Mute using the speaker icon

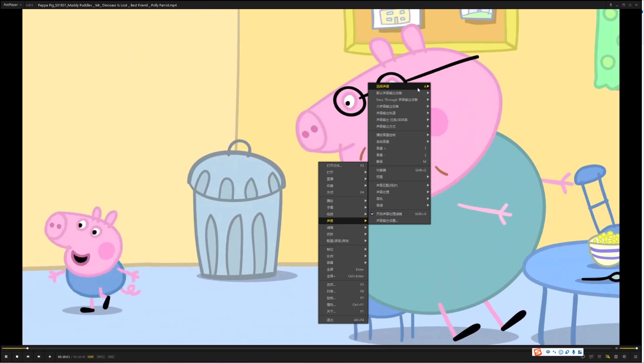(616, 348)
